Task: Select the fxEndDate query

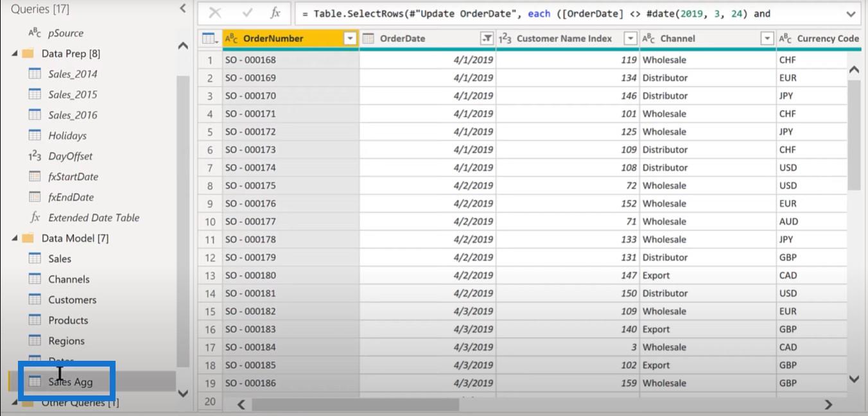Action: point(71,197)
